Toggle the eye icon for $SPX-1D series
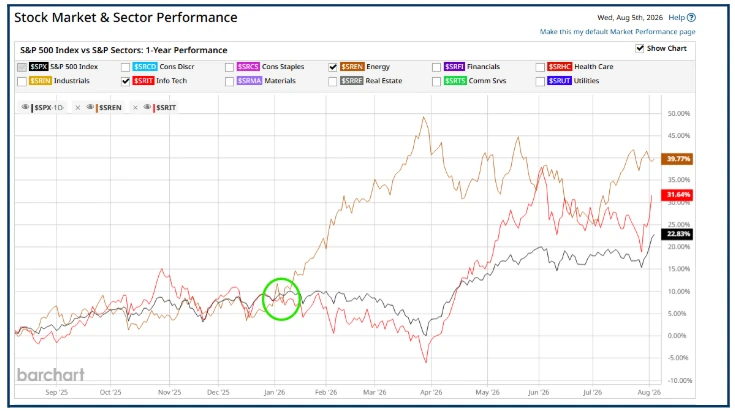 (25, 107)
